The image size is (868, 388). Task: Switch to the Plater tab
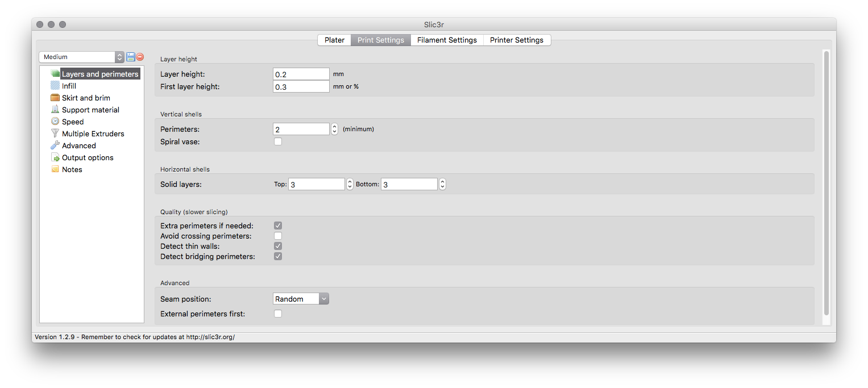click(x=334, y=40)
